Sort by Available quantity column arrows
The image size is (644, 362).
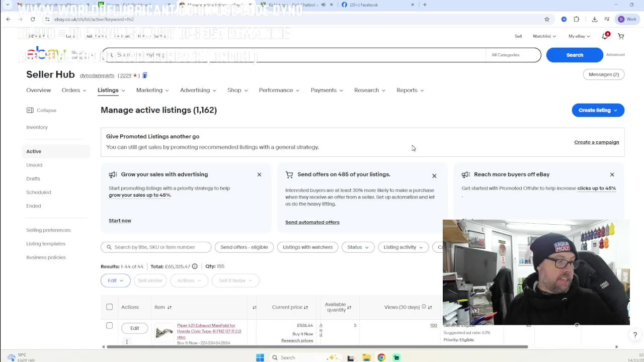(x=349, y=307)
